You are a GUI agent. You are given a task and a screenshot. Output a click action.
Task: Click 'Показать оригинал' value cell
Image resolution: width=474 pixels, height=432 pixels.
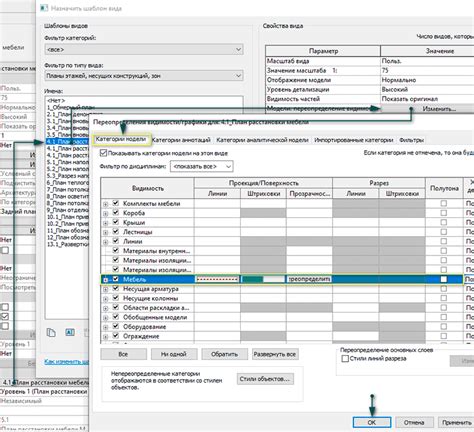click(x=427, y=99)
